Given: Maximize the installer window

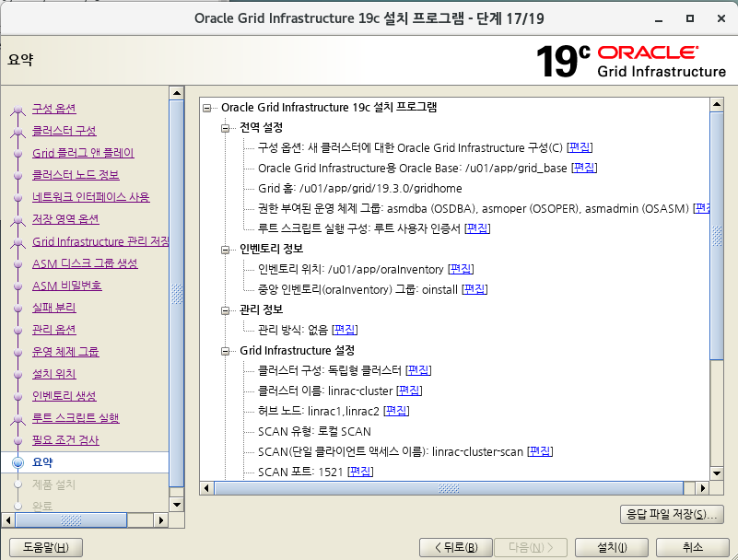Looking at the screenshot, I should pyautogui.click(x=689, y=18).
